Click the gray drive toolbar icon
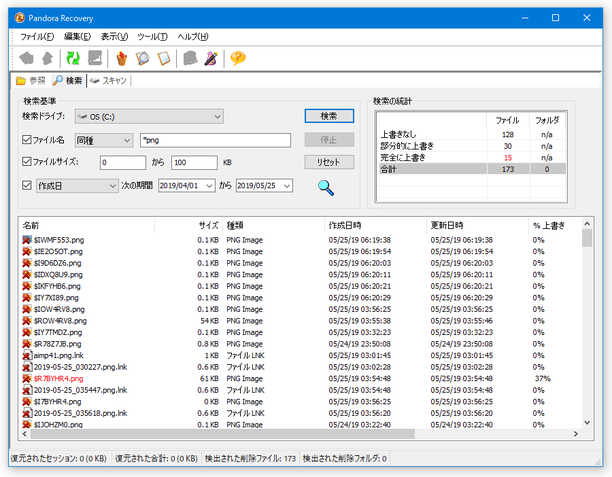Screen dimensions: 612x477 point(95,58)
